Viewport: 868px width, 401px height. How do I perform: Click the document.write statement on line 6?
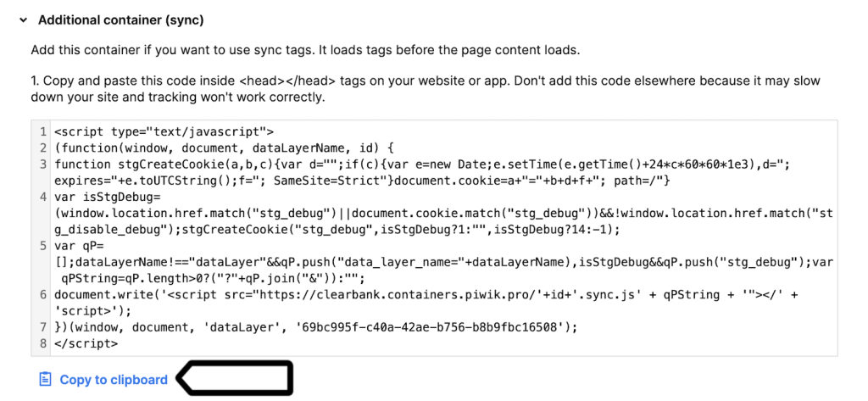tap(102, 295)
